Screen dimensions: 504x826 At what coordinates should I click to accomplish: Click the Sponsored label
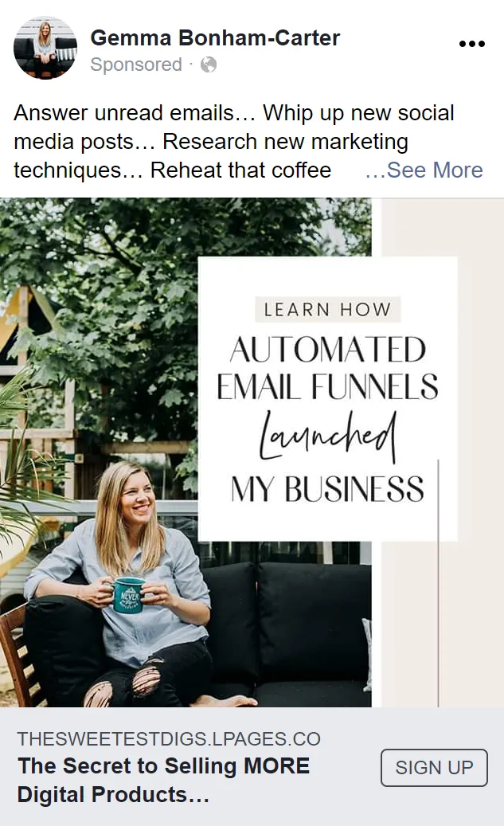[x=136, y=65]
